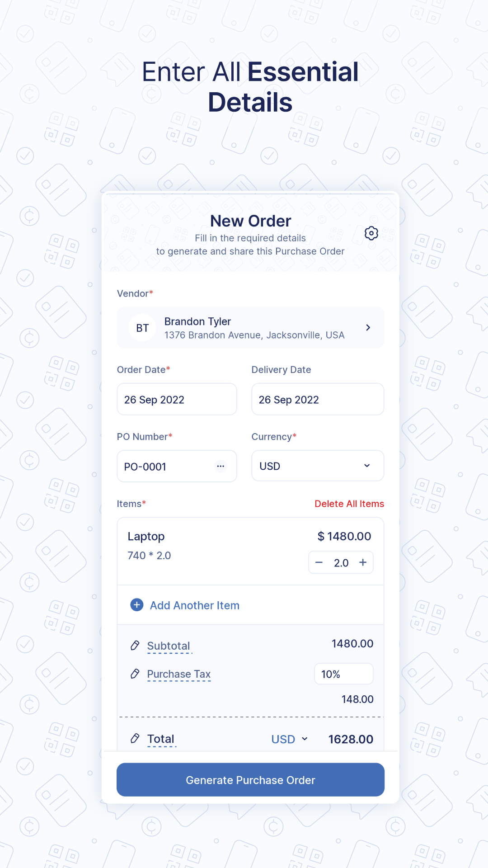The width and height of the screenshot is (488, 868).
Task: Click the BT vendor avatar icon
Action: click(142, 327)
